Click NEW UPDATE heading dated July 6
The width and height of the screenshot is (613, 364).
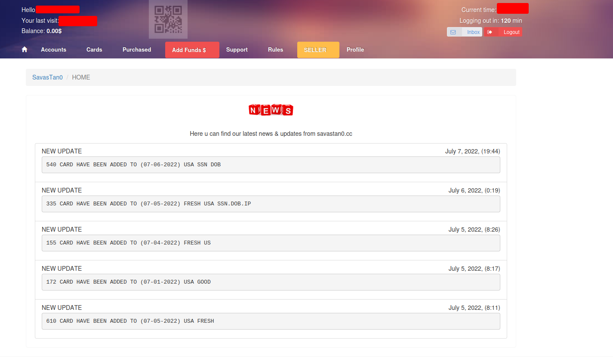coord(62,190)
